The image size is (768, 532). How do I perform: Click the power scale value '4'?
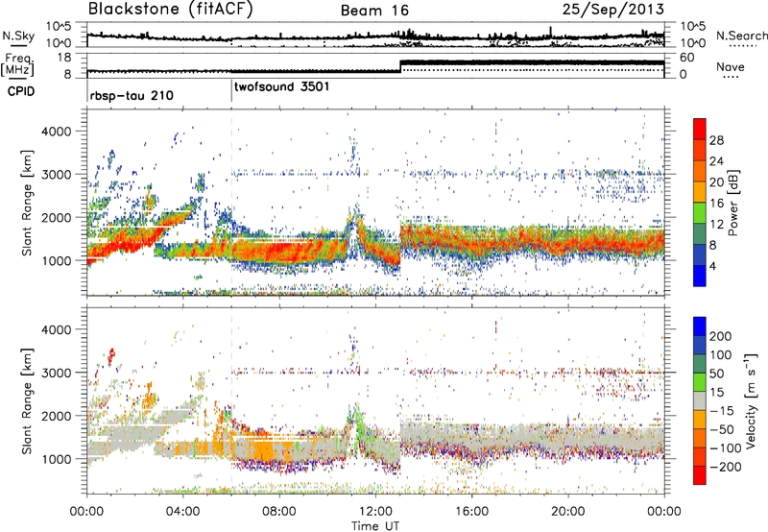pos(713,266)
